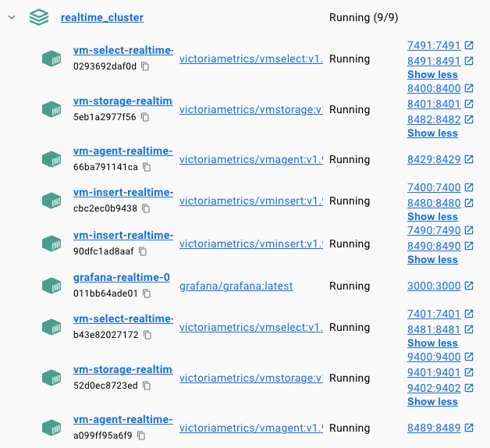Click container icon for 0293692daf0d row
This screenshot has height=448, width=490.
(51, 59)
